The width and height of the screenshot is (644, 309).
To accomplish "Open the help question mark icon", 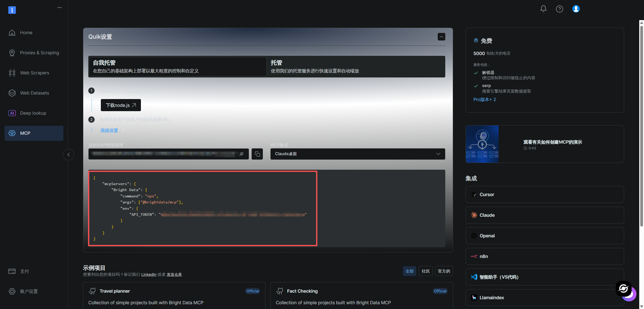I will 559,9.
